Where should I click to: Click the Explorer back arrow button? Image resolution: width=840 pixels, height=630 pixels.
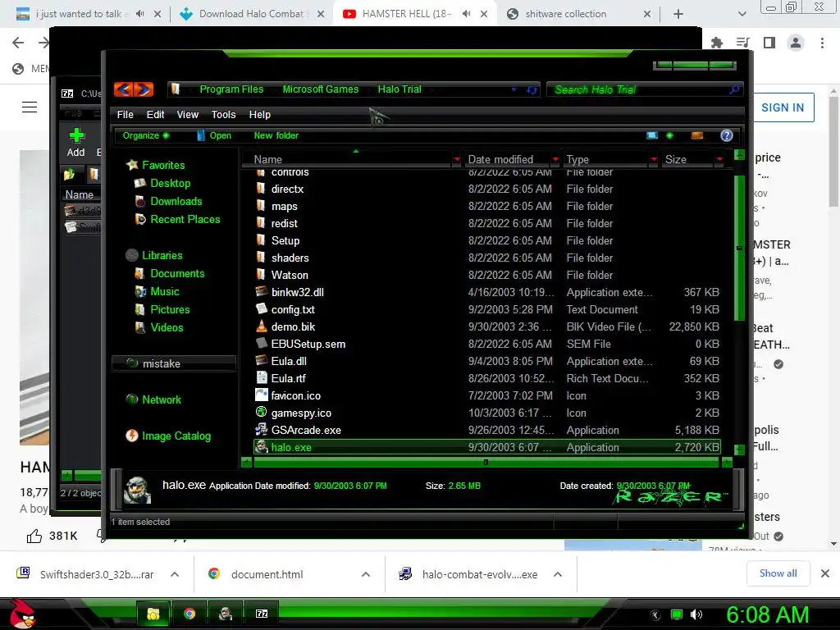click(x=123, y=89)
